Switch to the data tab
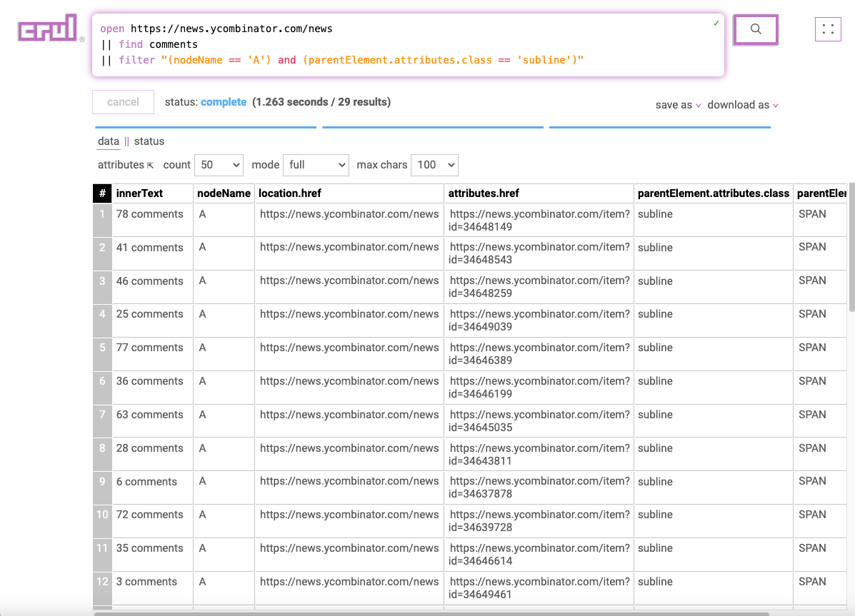This screenshot has width=855, height=616. tap(109, 141)
